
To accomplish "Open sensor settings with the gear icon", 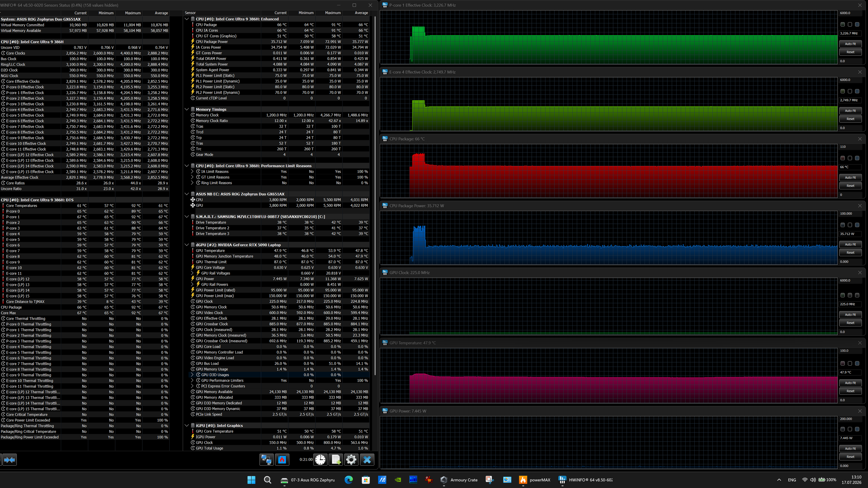I will click(351, 460).
